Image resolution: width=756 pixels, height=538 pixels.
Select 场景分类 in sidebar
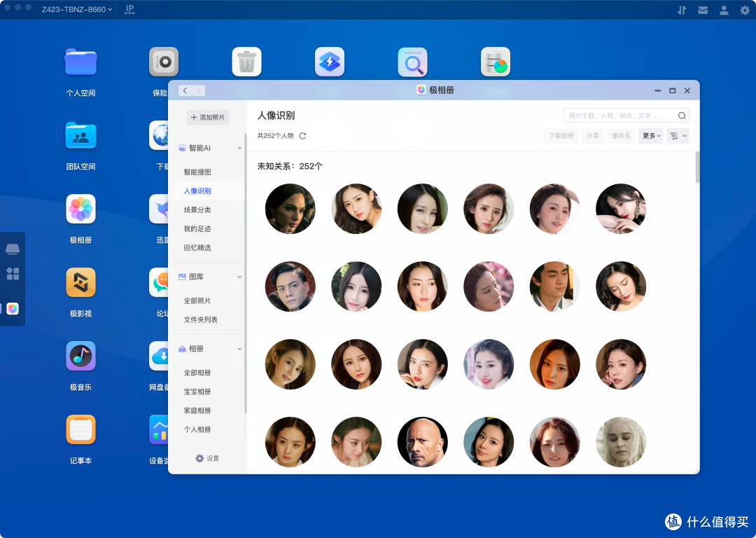click(197, 209)
